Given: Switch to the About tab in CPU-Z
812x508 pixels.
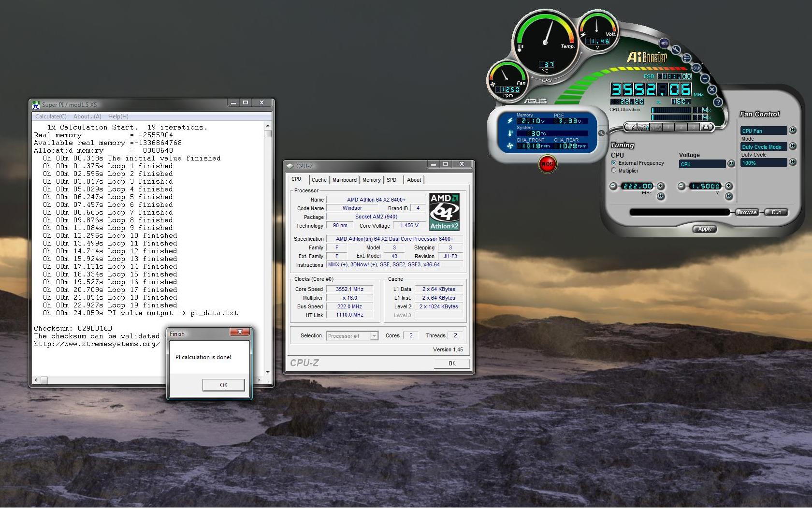Looking at the screenshot, I should pyautogui.click(x=414, y=180).
